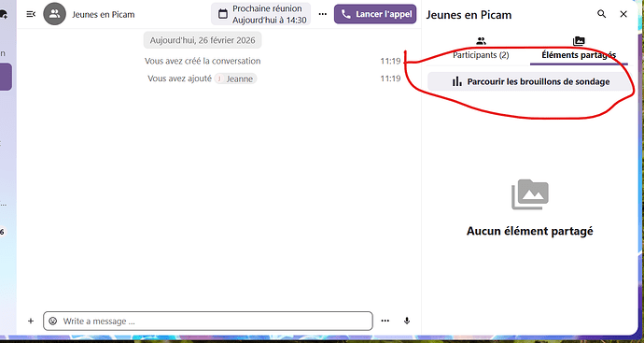Click the date label Aujourd'hui, 26 février 2026

coord(203,40)
